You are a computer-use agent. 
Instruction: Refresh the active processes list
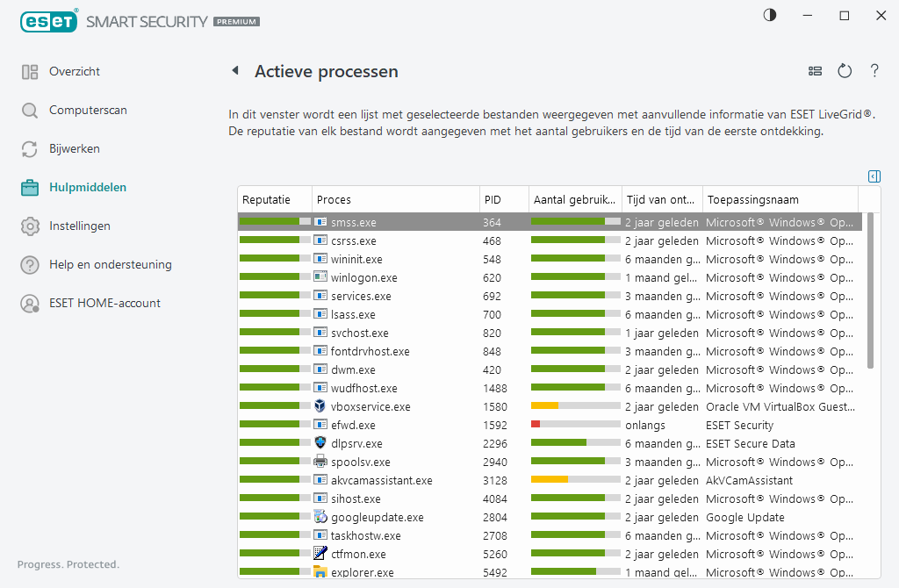(845, 71)
